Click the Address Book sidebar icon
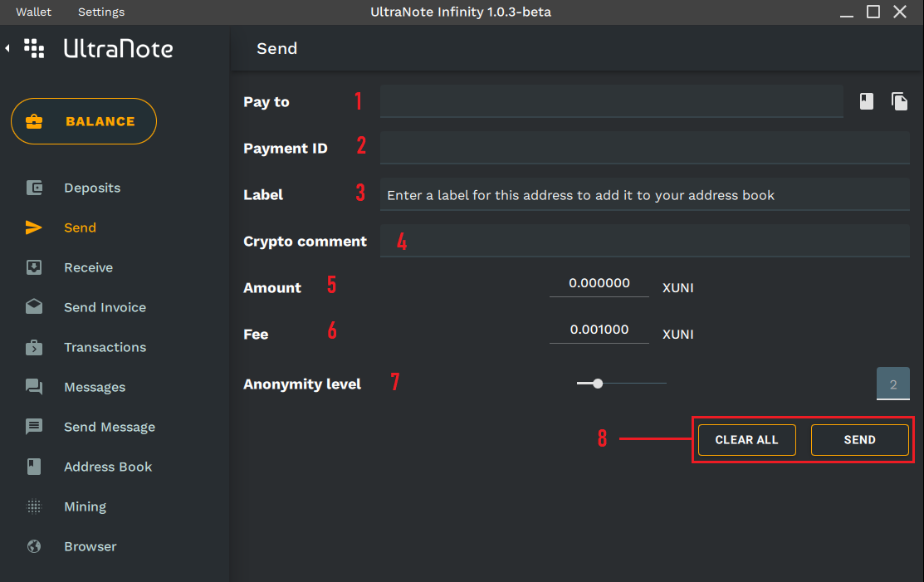 coord(34,467)
